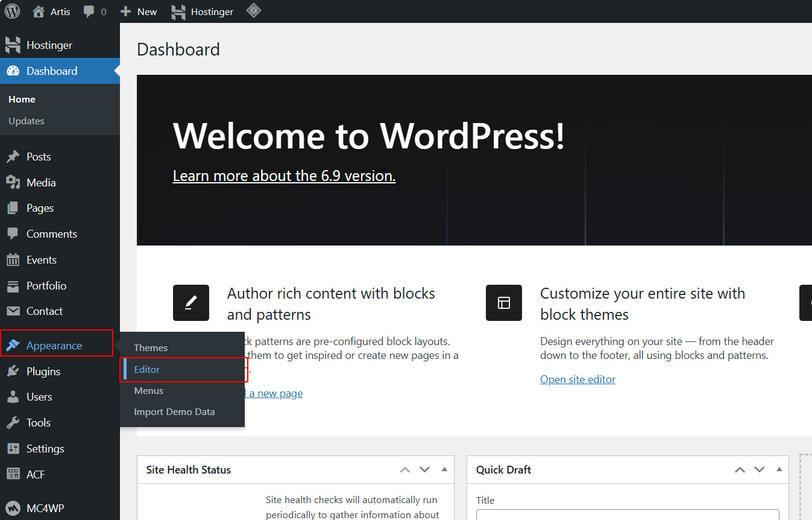Click the Tools wrench icon
The image size is (812, 520).
tap(13, 423)
